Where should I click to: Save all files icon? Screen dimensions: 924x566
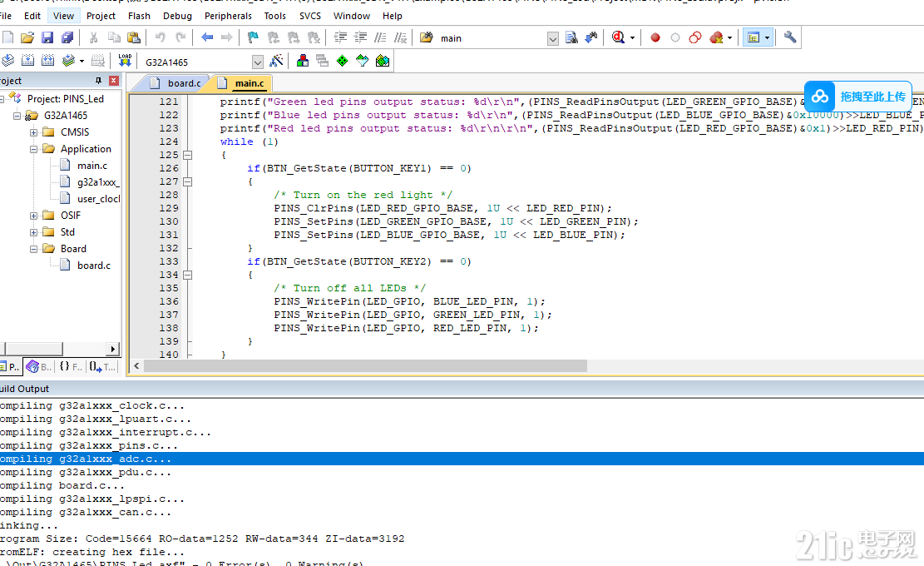(x=67, y=37)
